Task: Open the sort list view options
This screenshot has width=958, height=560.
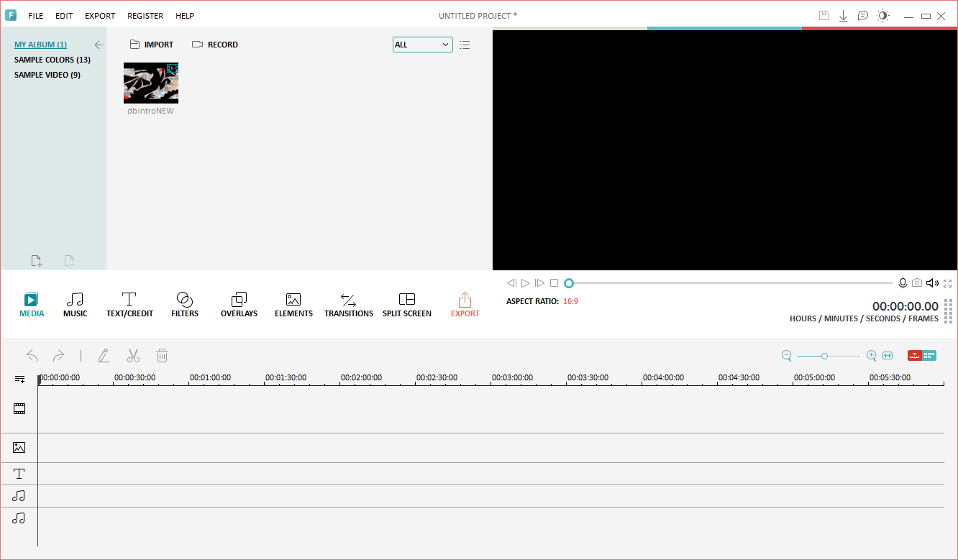Action: point(465,45)
